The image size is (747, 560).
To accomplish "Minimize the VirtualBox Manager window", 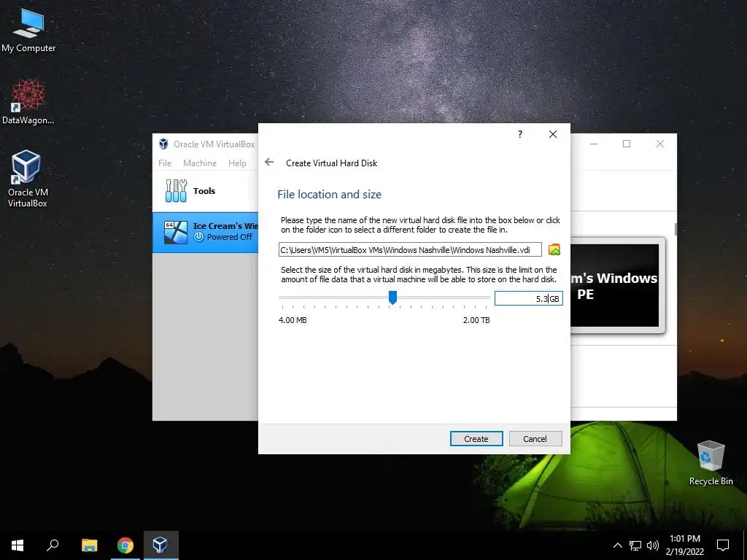I will point(594,144).
